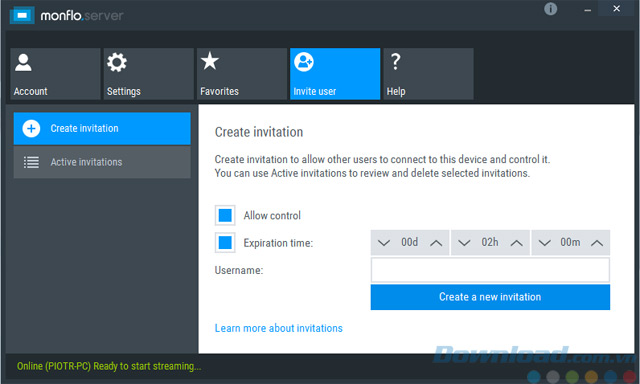640x384 pixels.
Task: Open Learn more about invitations link
Action: [279, 328]
